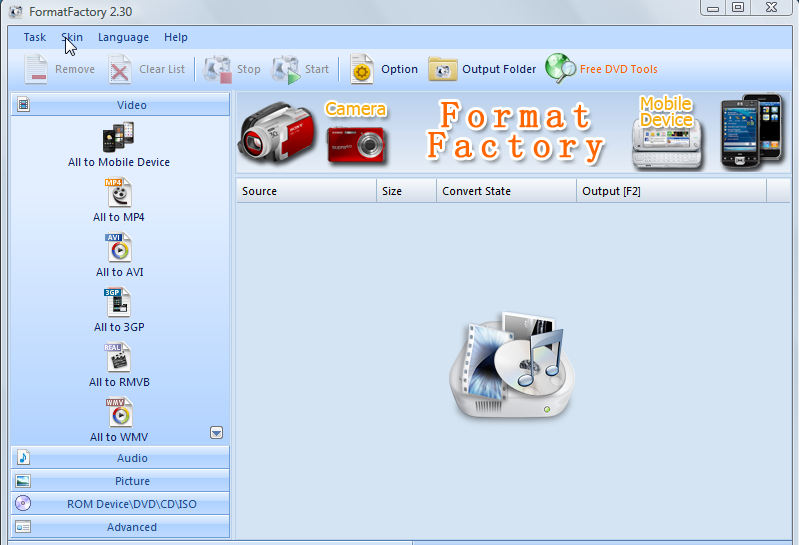Click the All to AVI label

pos(120,272)
